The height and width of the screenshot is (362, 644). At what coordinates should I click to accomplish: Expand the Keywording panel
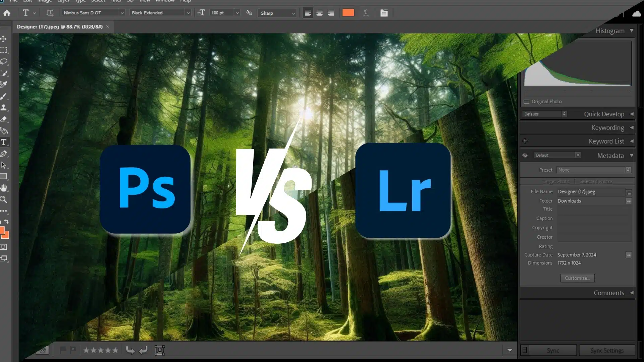coord(632,128)
